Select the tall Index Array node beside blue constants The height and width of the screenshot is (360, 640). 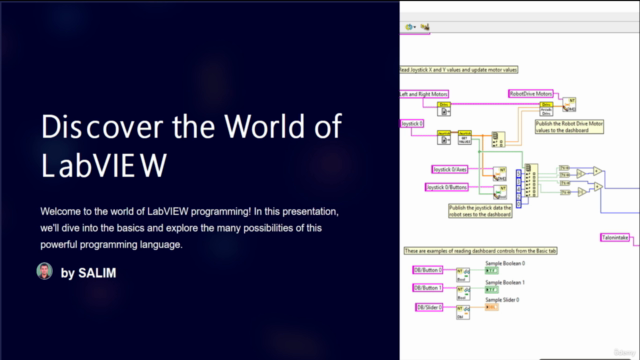(x=531, y=181)
